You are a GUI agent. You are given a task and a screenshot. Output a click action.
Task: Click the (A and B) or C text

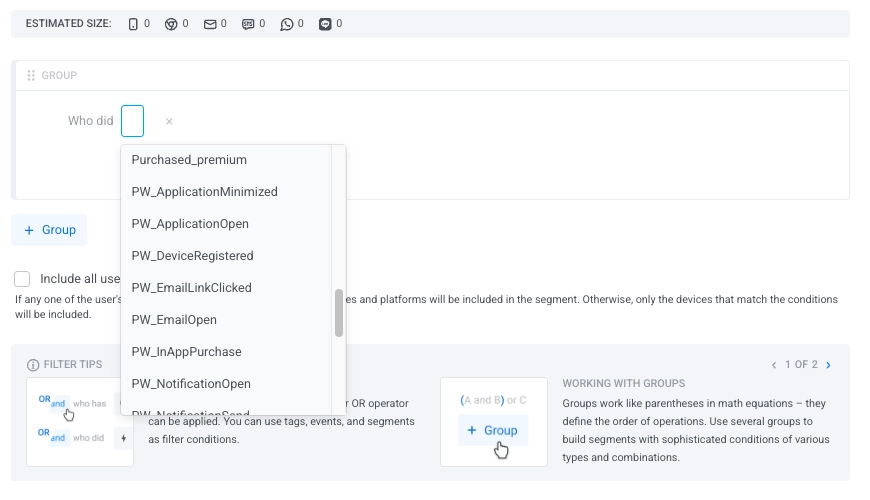pos(493,400)
